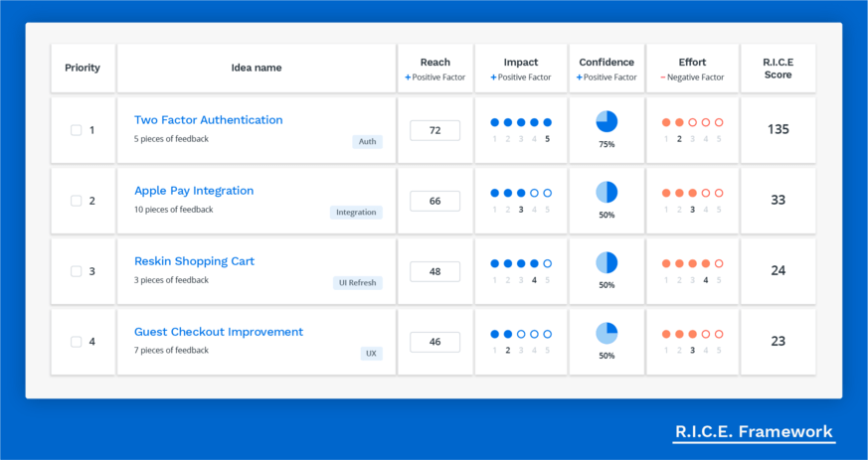Check the box for priority 1 row
Image resolution: width=868 pixels, height=460 pixels.
(77, 130)
